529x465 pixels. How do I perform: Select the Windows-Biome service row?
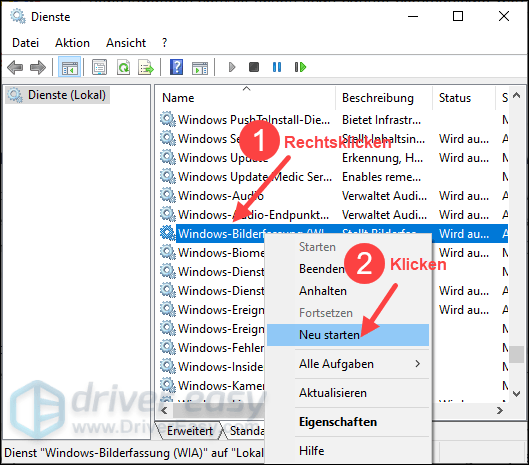coord(212,252)
